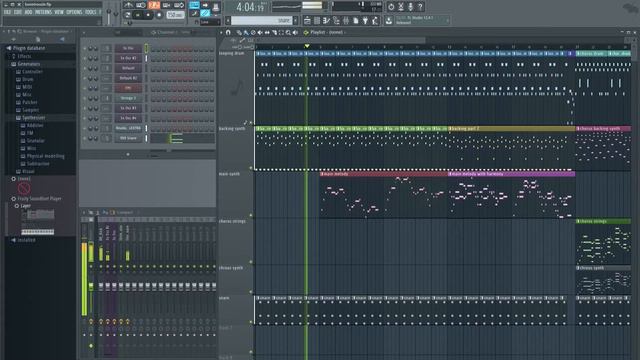Select the main melody with harmony clip

(x=511, y=174)
